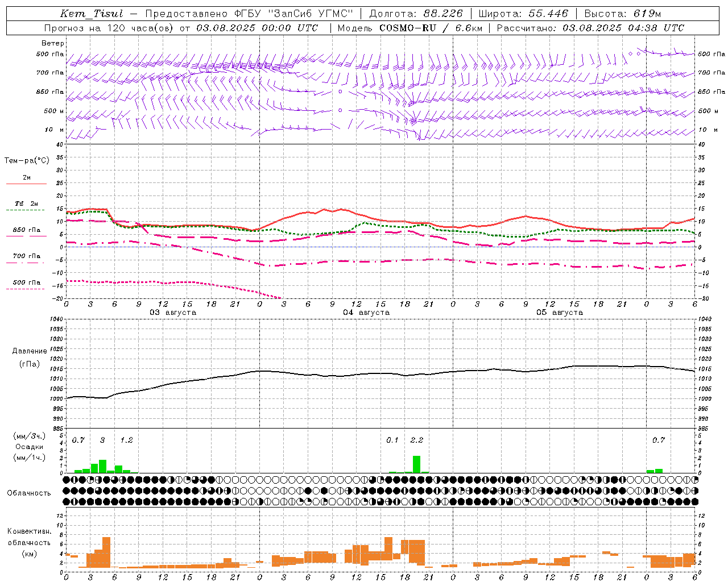Click the 'Td 2м' dew point legend label

pyautogui.click(x=27, y=203)
